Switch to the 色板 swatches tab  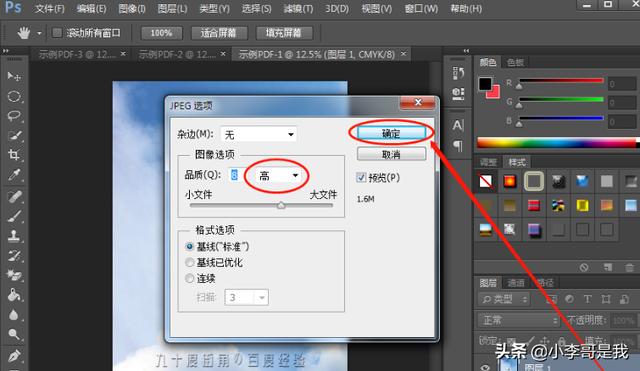(515, 62)
